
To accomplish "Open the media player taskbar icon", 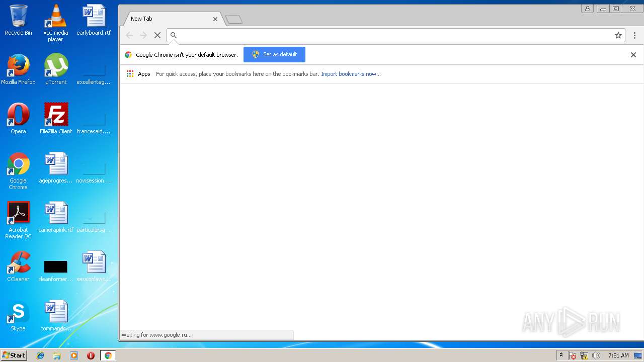I will click(74, 355).
